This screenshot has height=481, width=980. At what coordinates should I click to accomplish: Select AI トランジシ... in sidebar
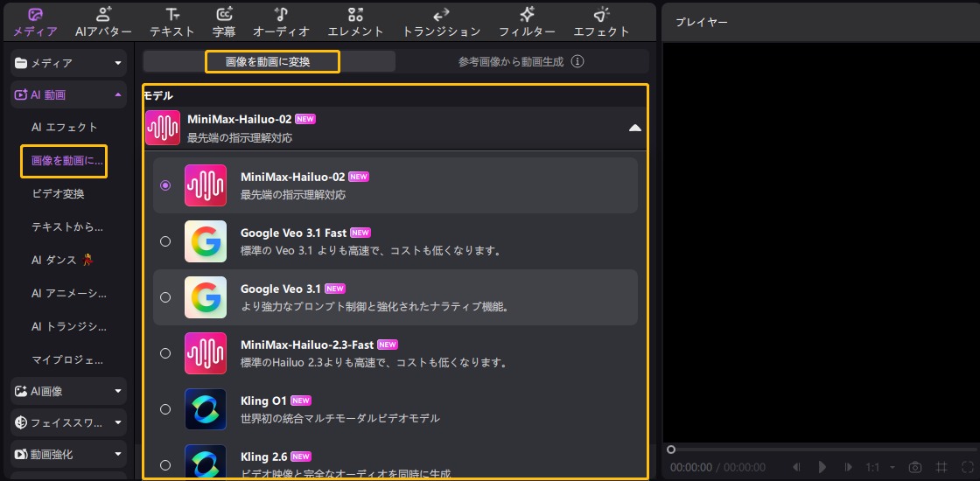click(69, 326)
